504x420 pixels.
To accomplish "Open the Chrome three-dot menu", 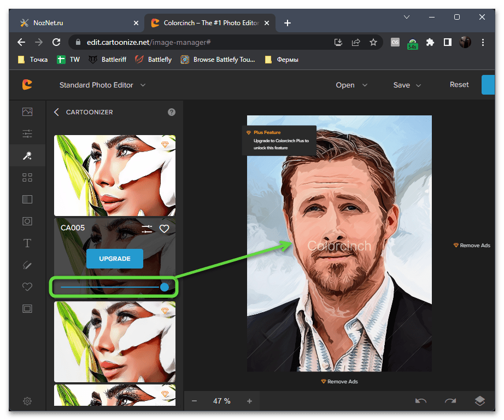I will 483,42.
